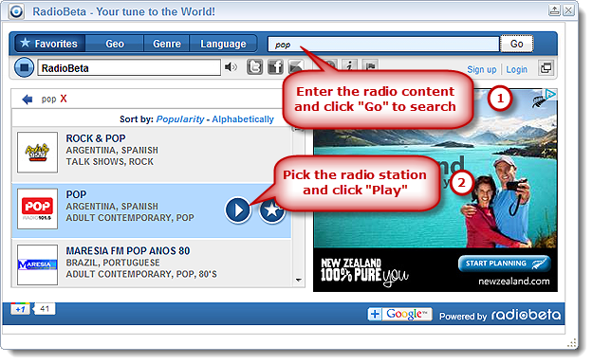Open the info 'i' icon

click(350, 65)
